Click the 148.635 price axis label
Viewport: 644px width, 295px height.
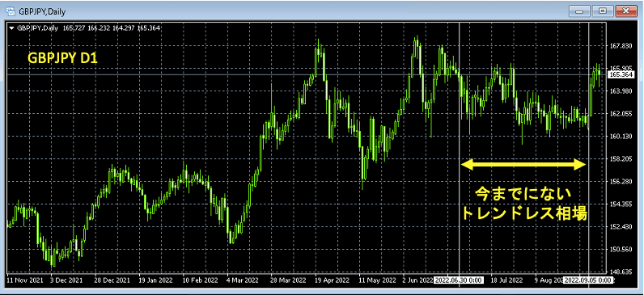click(621, 272)
